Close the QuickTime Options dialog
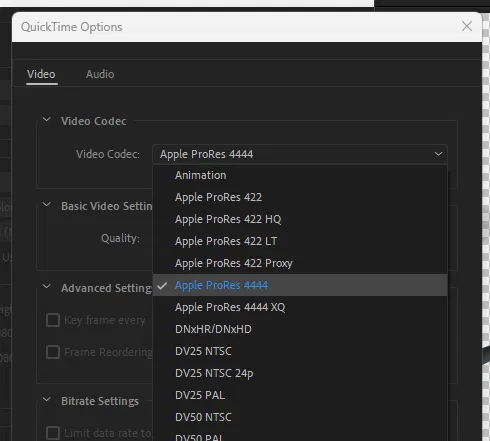Viewport: 490px width, 441px height. coord(467,26)
